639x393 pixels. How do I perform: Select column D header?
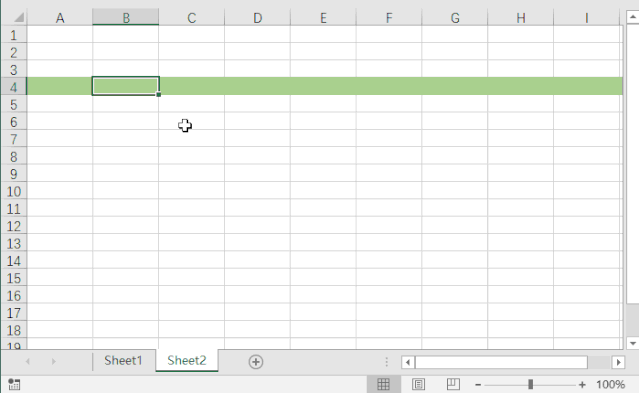click(x=257, y=18)
